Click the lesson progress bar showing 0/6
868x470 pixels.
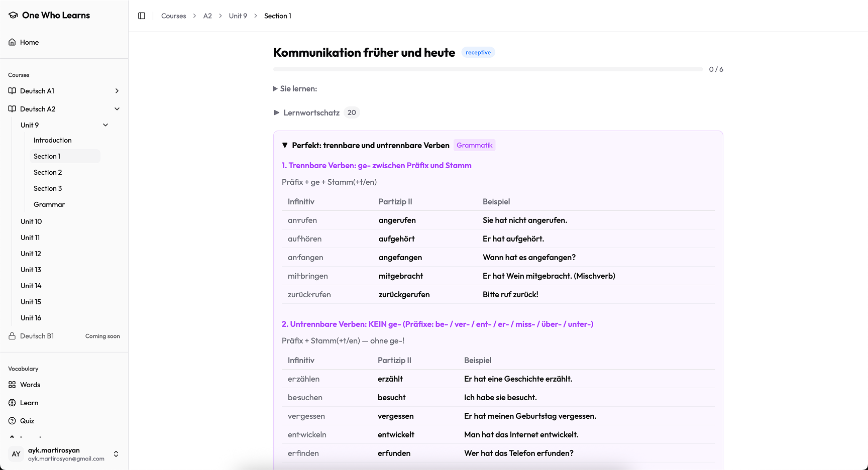pos(487,69)
